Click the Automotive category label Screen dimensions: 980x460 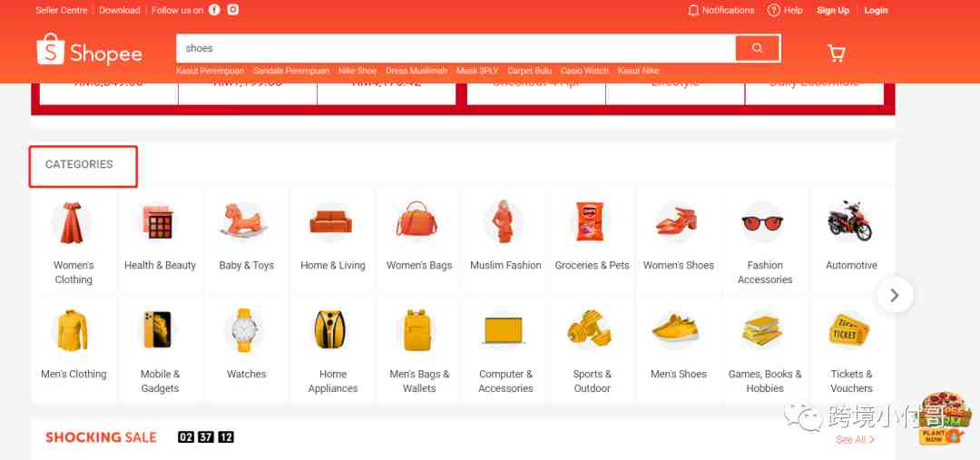tap(851, 265)
